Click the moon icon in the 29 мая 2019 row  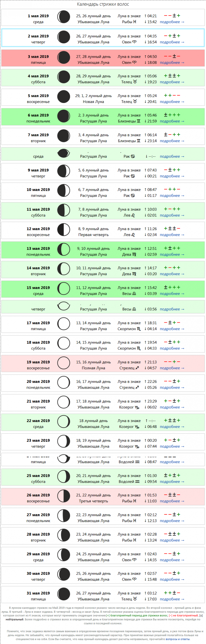pyautogui.click(x=64, y=555)
